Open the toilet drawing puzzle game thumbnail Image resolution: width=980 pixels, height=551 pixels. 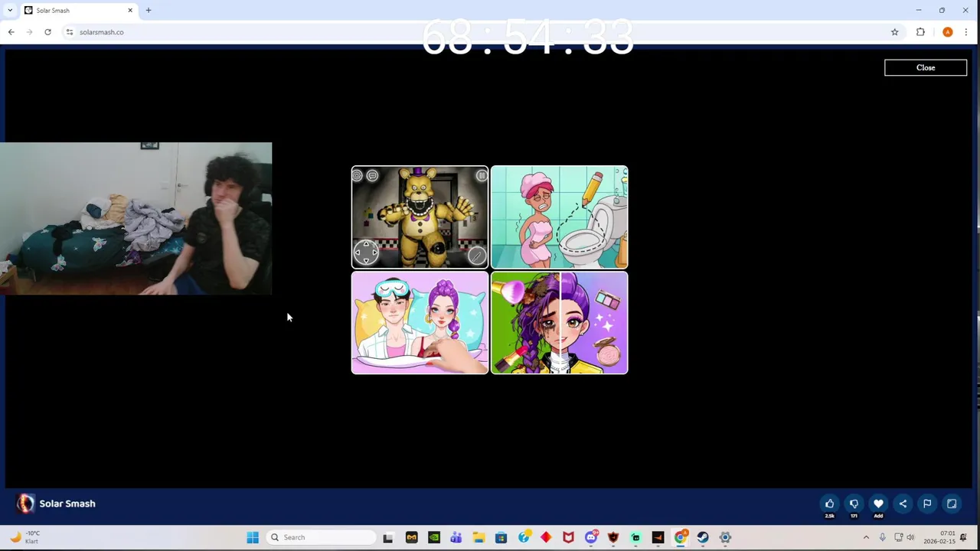[x=560, y=217]
